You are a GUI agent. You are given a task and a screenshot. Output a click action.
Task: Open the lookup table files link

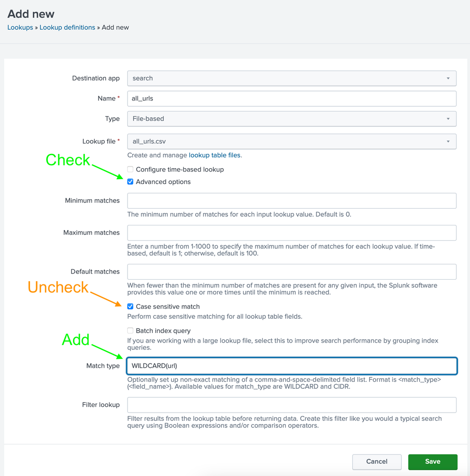point(214,155)
